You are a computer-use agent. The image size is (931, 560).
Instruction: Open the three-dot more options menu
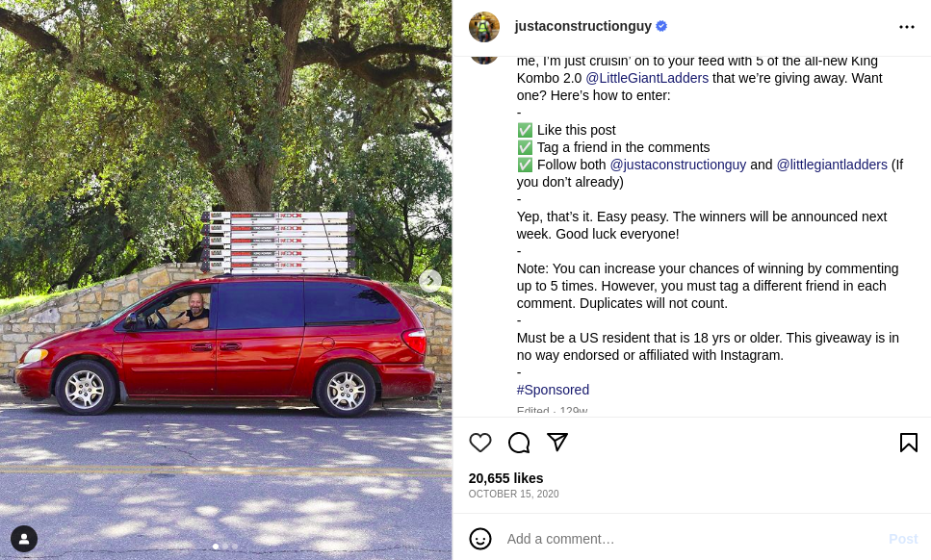click(x=907, y=27)
